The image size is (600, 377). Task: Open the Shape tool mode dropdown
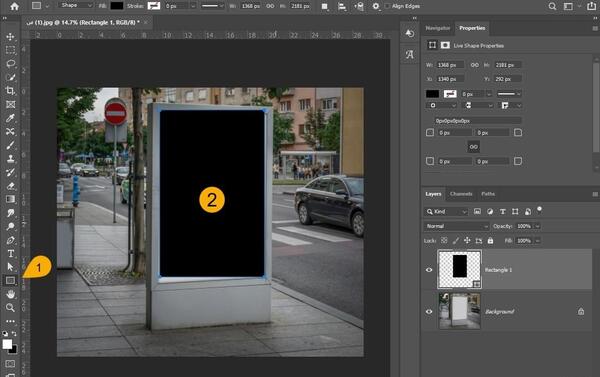(76, 5)
